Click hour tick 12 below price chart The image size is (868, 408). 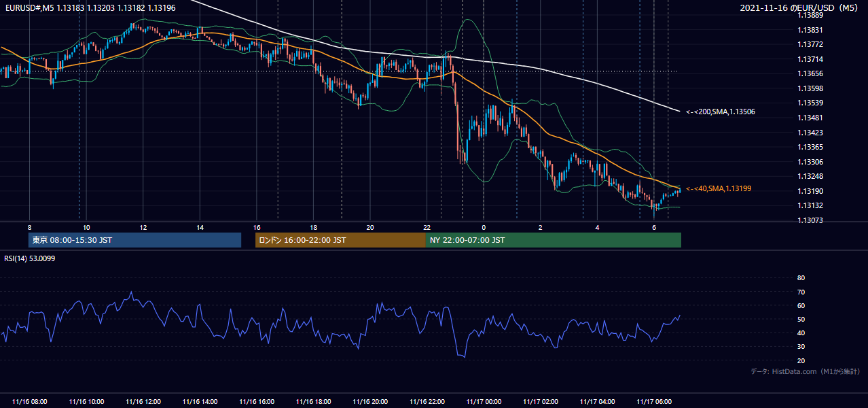[x=143, y=227]
